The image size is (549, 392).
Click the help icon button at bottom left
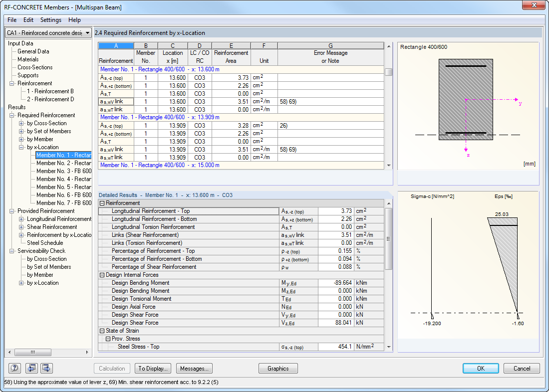pyautogui.click(x=14, y=368)
